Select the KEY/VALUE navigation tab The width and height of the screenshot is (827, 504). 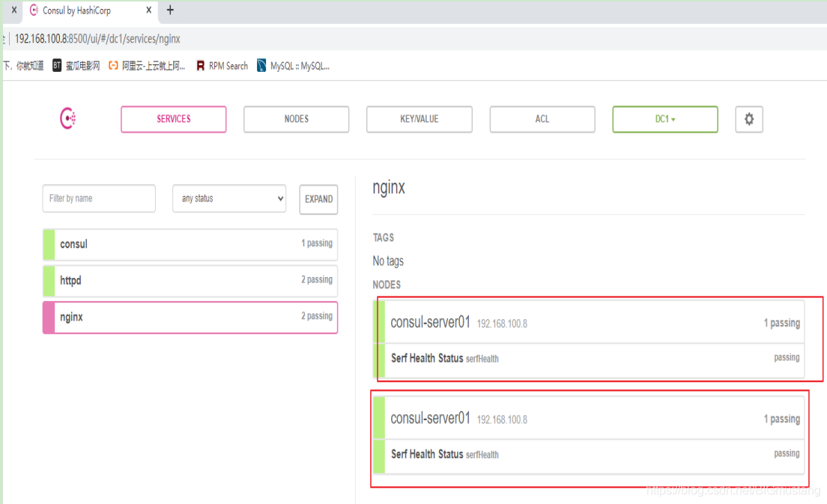[x=419, y=119]
